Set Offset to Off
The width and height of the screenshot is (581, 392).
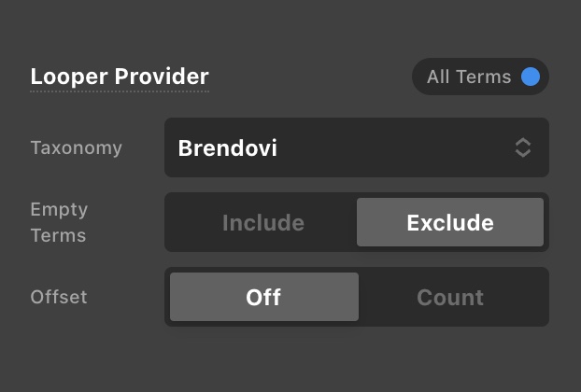pyautogui.click(x=263, y=297)
